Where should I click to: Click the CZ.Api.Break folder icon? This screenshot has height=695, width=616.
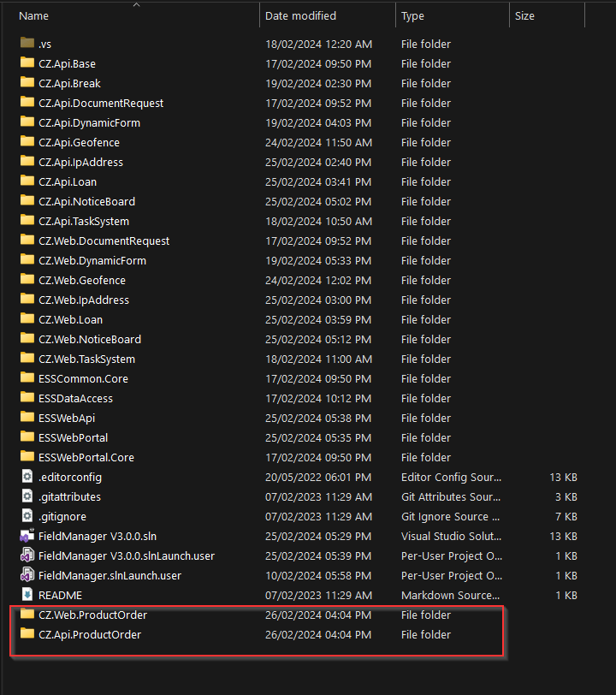coord(27,82)
